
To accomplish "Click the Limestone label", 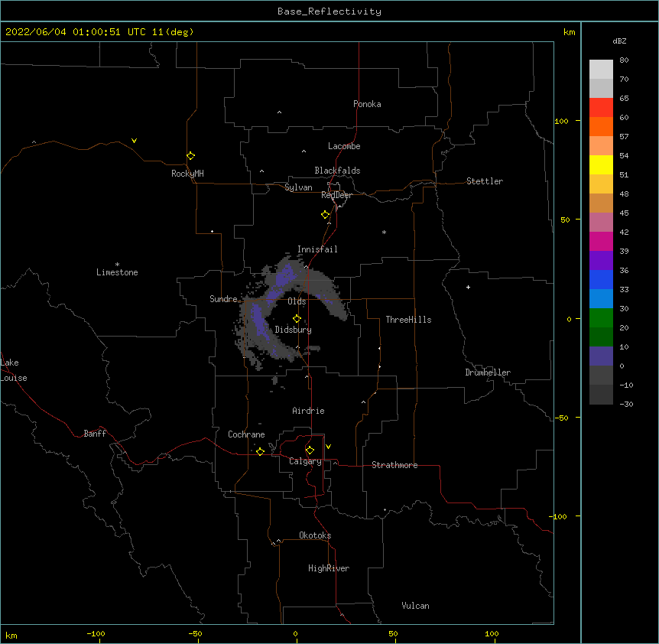I will (117, 272).
